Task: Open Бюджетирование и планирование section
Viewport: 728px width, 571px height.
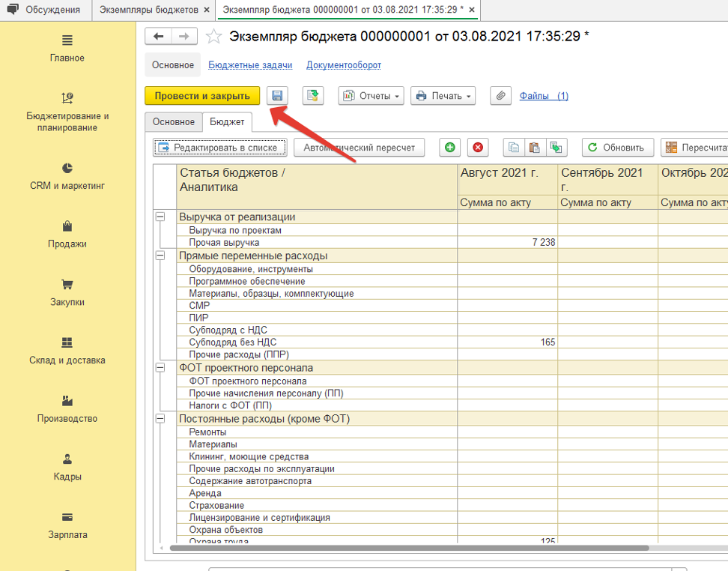Action: (67, 112)
